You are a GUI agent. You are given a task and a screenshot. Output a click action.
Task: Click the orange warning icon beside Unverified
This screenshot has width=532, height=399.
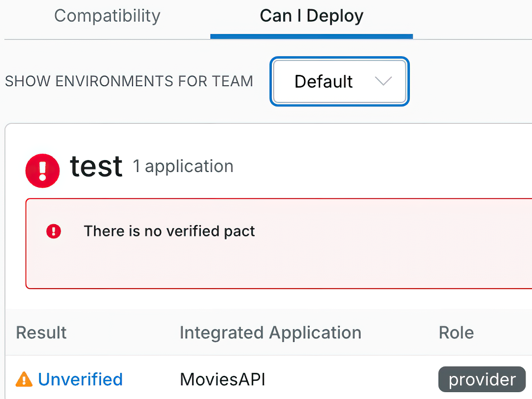24,379
